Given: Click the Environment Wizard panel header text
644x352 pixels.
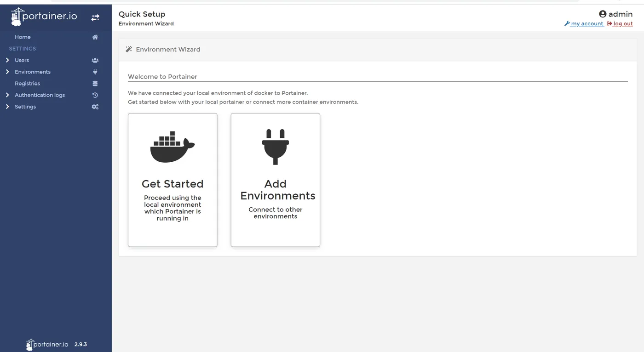Looking at the screenshot, I should (x=168, y=49).
